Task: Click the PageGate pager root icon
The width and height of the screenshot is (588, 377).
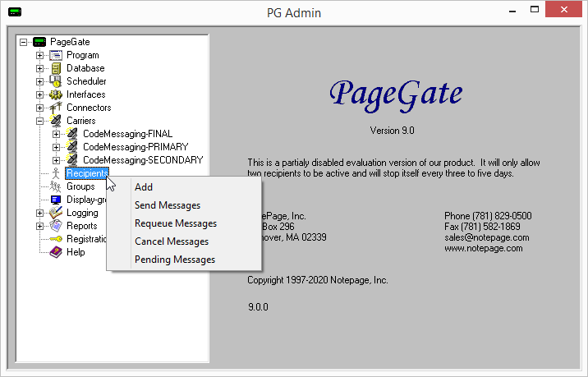Action: pyautogui.click(x=39, y=42)
